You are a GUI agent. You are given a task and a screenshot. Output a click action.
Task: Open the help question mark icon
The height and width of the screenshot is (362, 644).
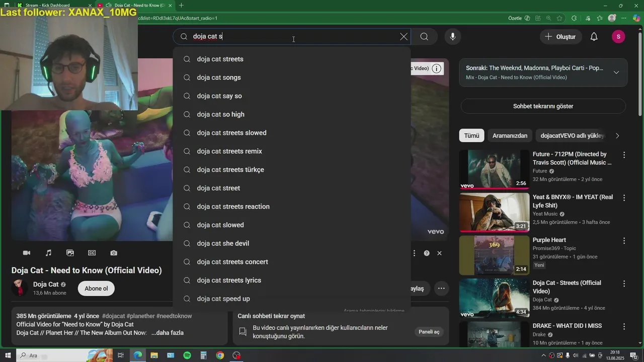(x=427, y=253)
